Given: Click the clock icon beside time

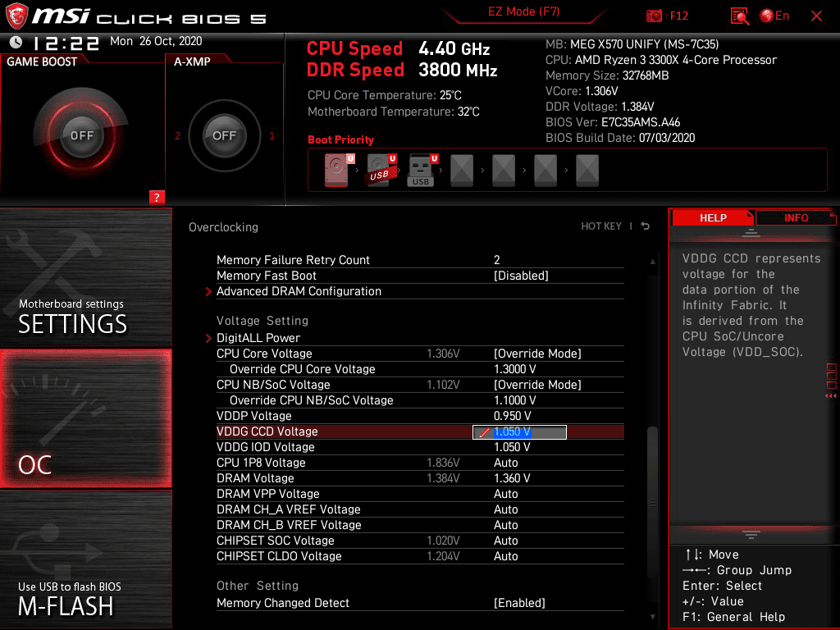Looking at the screenshot, I should pos(16,42).
